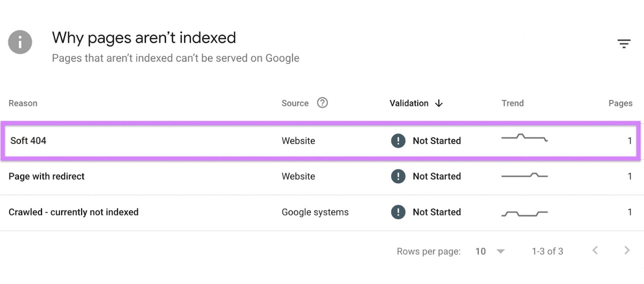Screen dimensions: 644x284
Task: Click the exclamation icon on the Soft 404 row
Action: click(398, 141)
